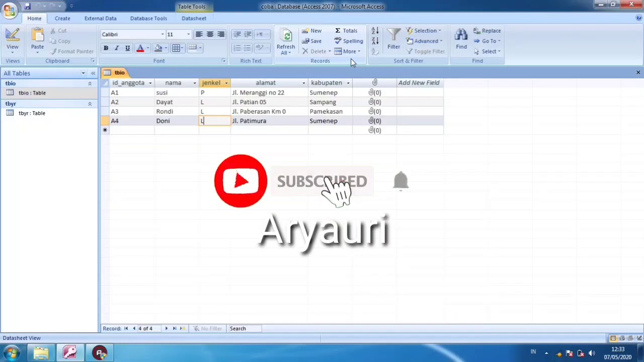Screen dimensions: 644x362
Task: Click the Refresh All icon
Action: (x=287, y=36)
